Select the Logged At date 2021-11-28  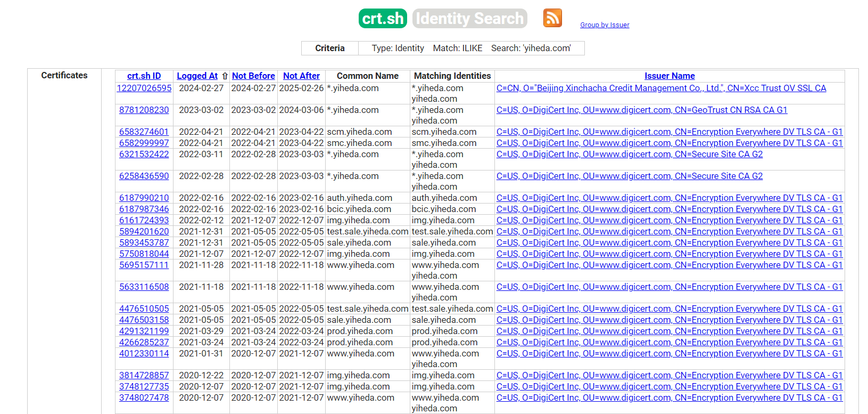201,265
